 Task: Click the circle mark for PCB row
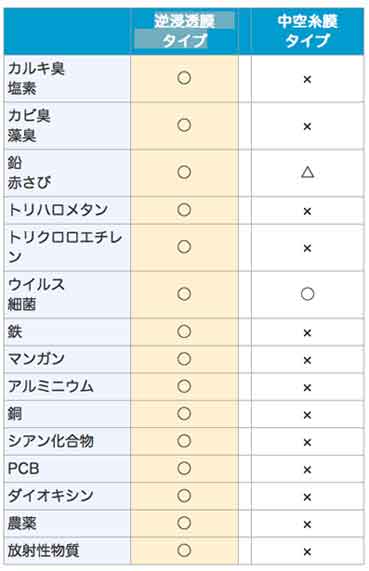(184, 468)
